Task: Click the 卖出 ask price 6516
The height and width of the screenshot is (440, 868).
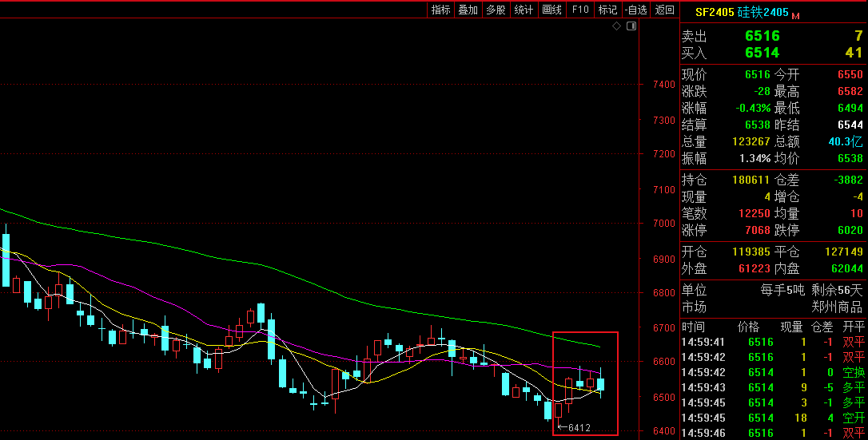Action: 762,36
